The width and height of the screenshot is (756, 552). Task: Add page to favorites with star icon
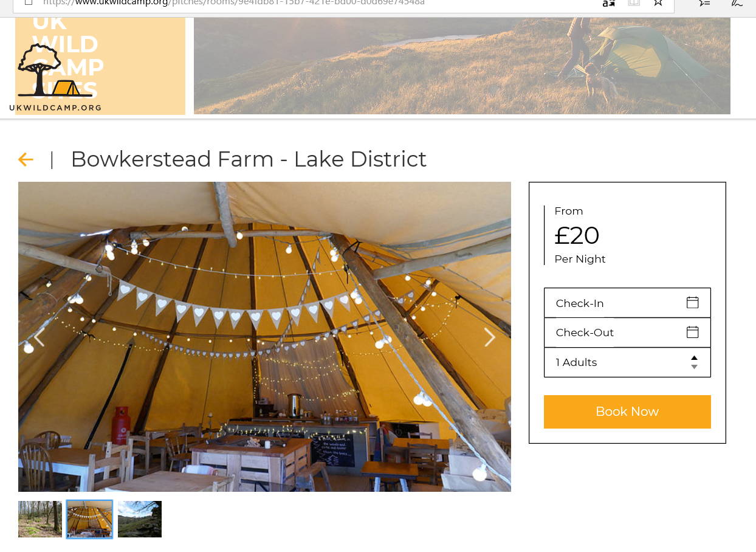point(658,3)
